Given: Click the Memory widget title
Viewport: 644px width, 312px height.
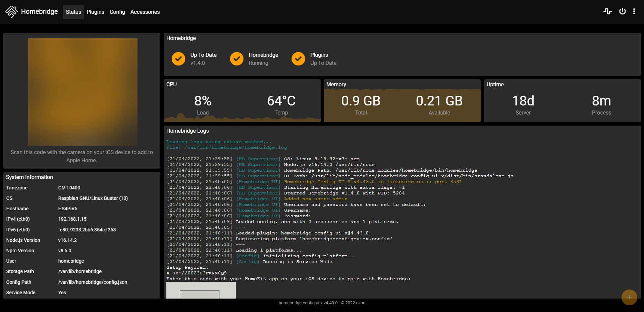Looking at the screenshot, I should point(336,84).
